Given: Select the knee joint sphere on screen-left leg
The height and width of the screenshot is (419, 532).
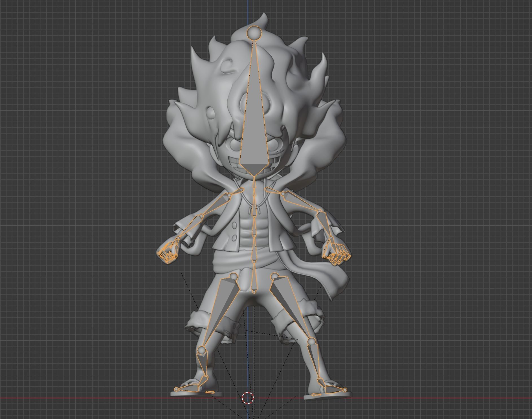Looking at the screenshot, I should [201, 351].
